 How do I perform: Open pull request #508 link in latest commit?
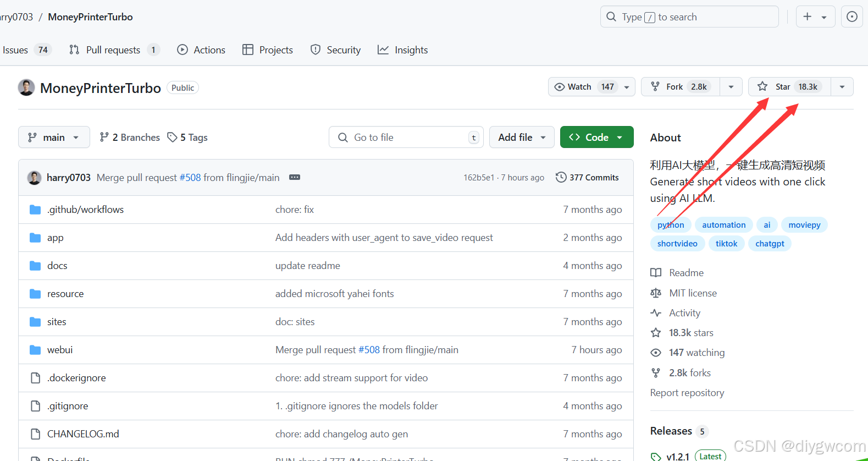190,178
